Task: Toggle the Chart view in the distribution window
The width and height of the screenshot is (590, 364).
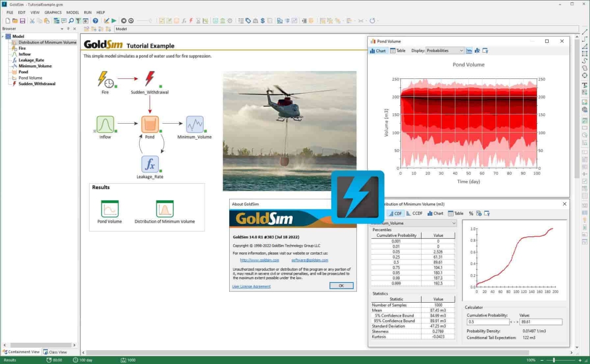Action: click(x=436, y=213)
